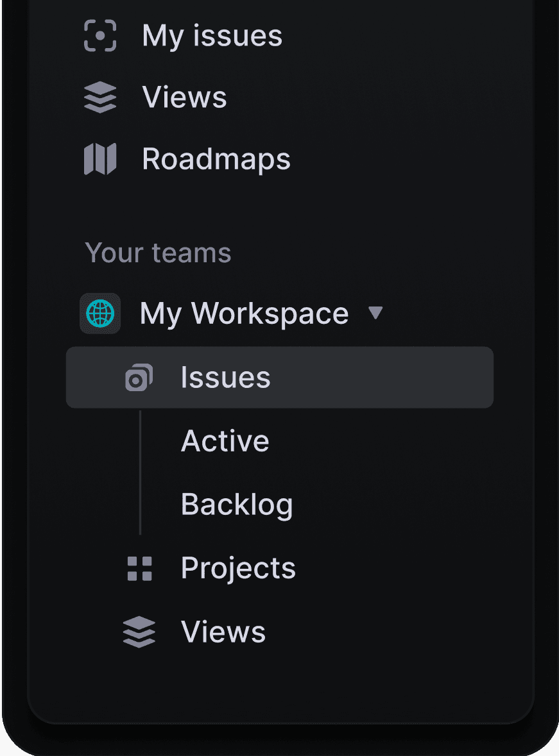Select the Issues label in My Workspace

click(225, 378)
